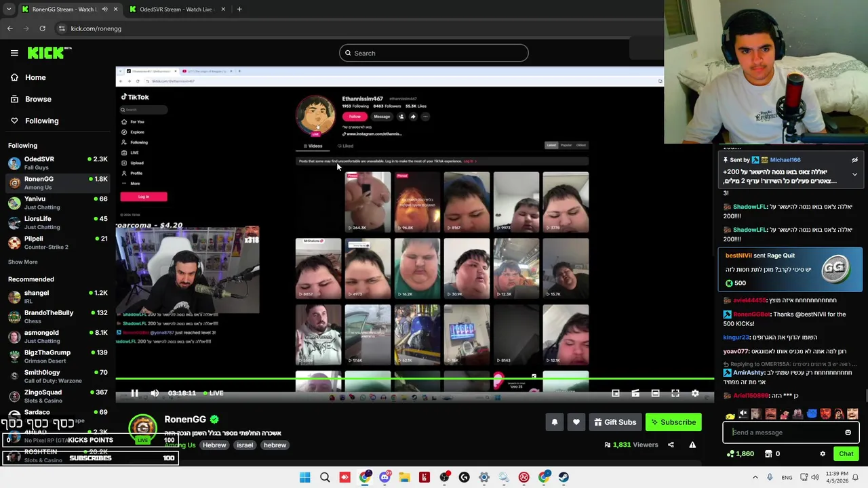Enter fullscreen in the video player

click(x=675, y=393)
